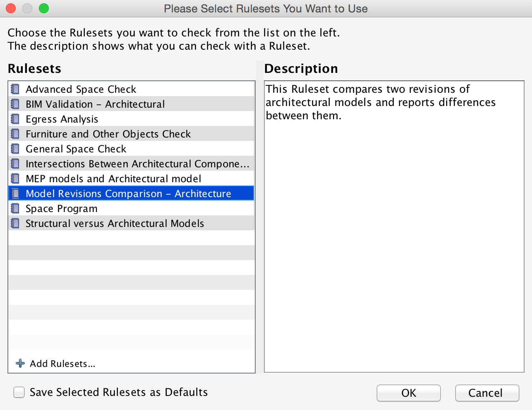Open "Add Rulesets…" to browse more rulesets
This screenshot has width=532, height=410.
point(62,363)
